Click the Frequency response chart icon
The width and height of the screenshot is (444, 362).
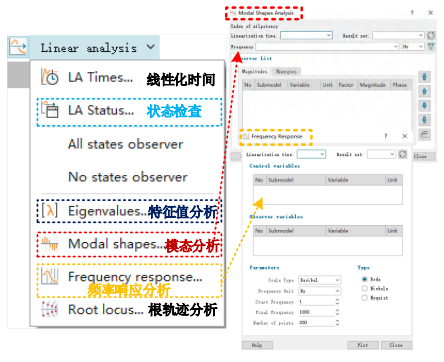click(x=50, y=276)
